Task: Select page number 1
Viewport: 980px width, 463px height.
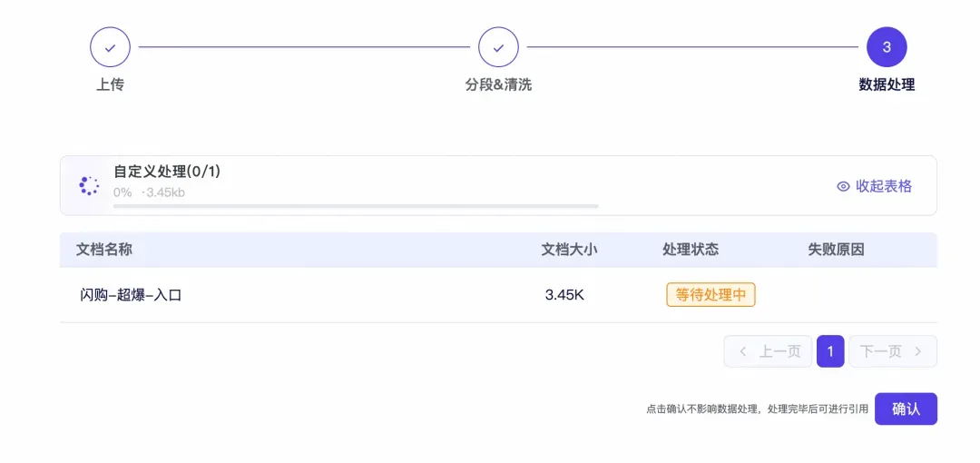Action: 830,351
